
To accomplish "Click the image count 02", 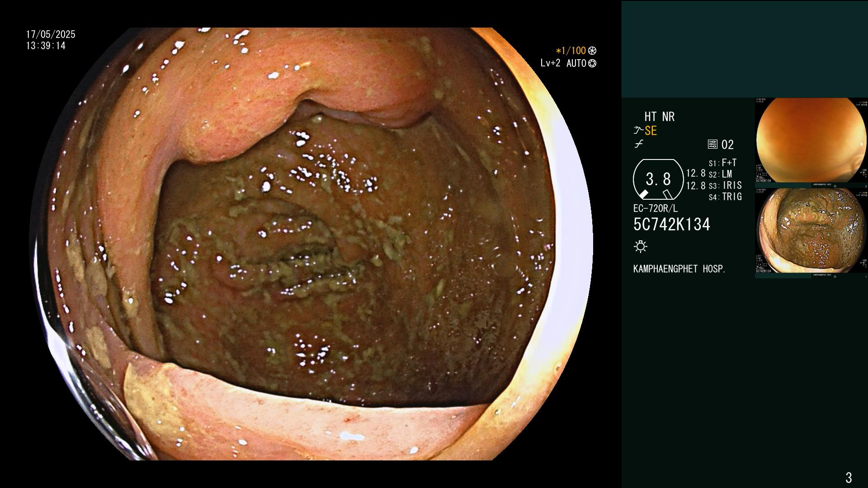I will pos(727,145).
